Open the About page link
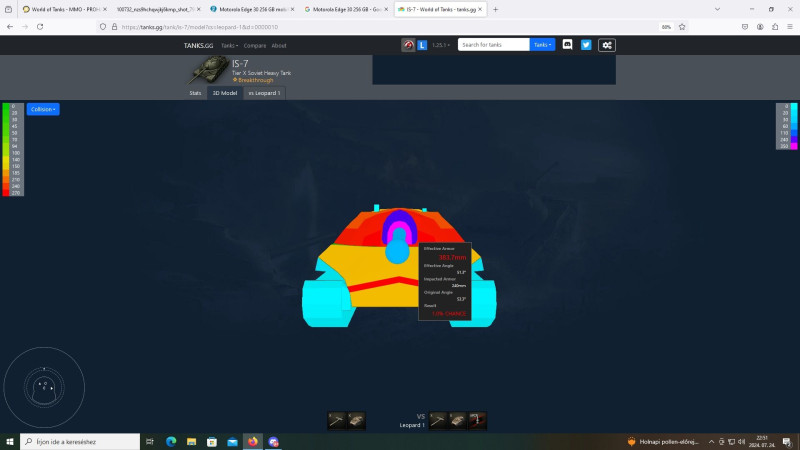This screenshot has height=450, width=800. click(x=279, y=45)
